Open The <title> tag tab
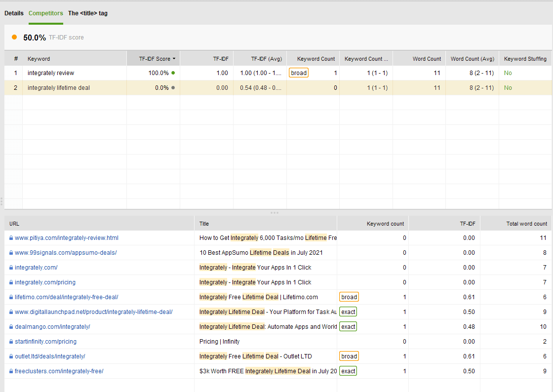The image size is (553, 392). pos(88,13)
